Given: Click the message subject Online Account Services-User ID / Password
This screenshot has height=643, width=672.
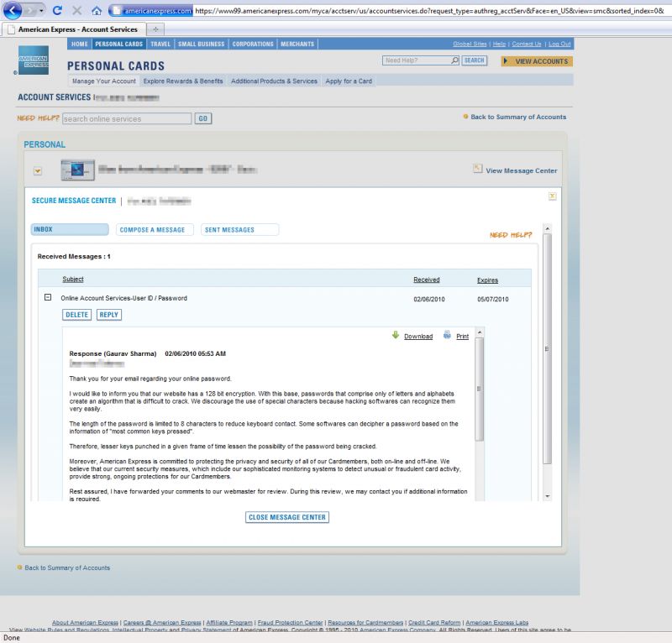Looking at the screenshot, I should coord(123,298).
